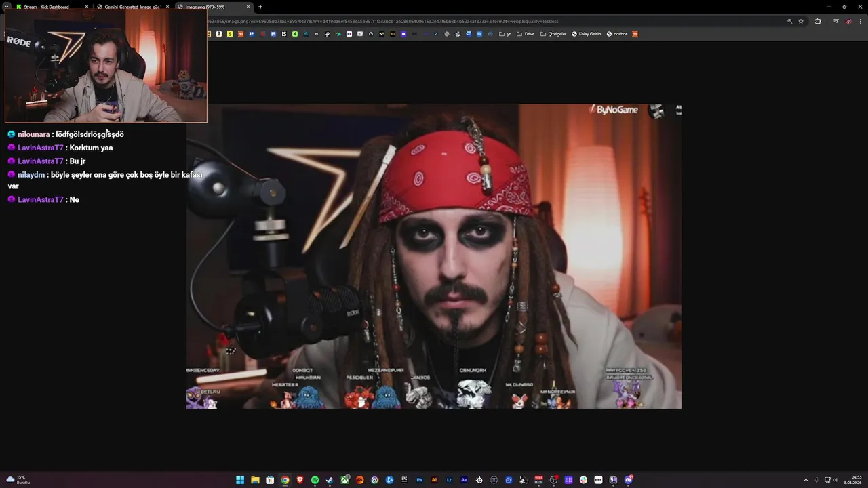
Task: Click username nilaydm in chat overlay
Action: (x=31, y=175)
